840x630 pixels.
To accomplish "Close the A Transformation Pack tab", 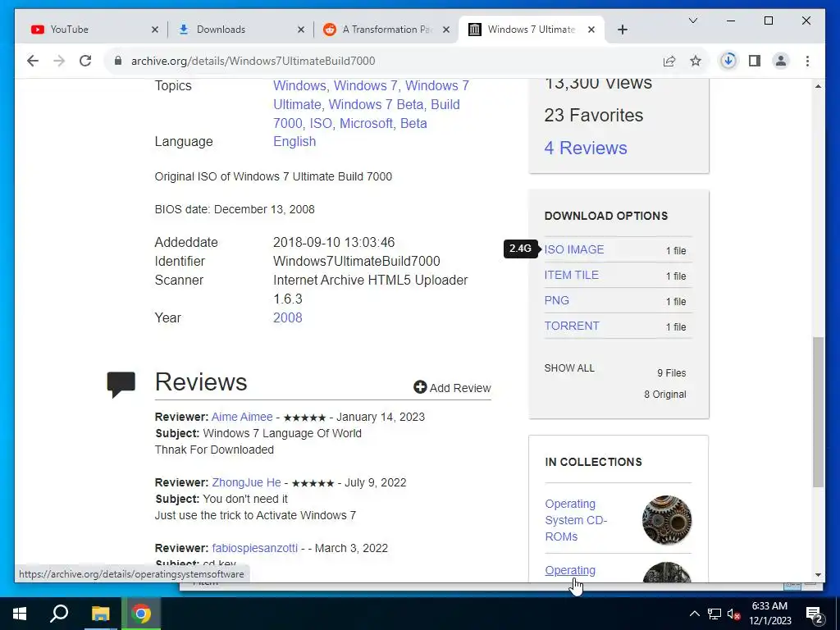I will point(446,30).
